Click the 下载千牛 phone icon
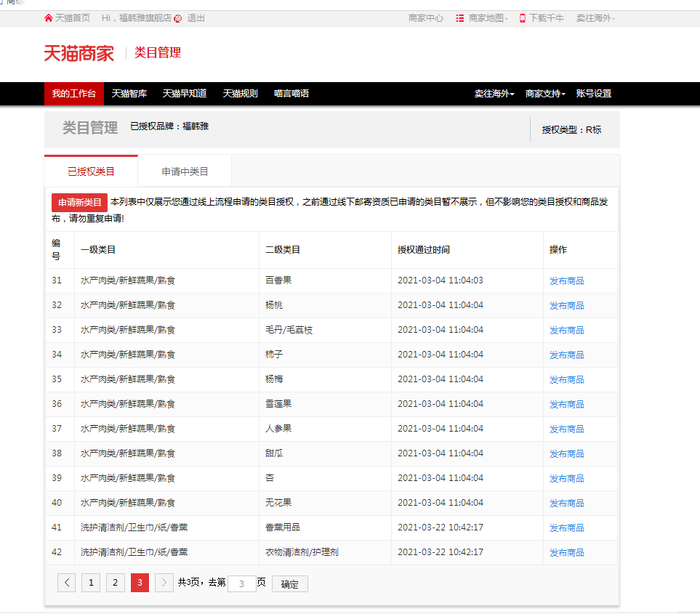The width and height of the screenshot is (700, 614). point(522,18)
